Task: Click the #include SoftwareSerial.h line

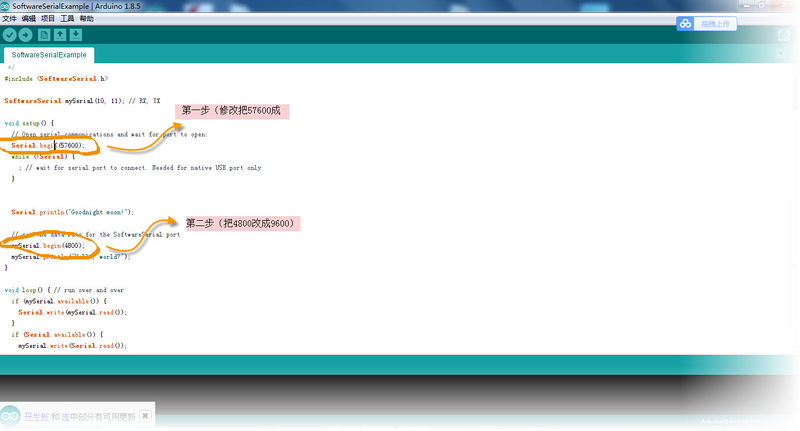Action: pyautogui.click(x=56, y=79)
